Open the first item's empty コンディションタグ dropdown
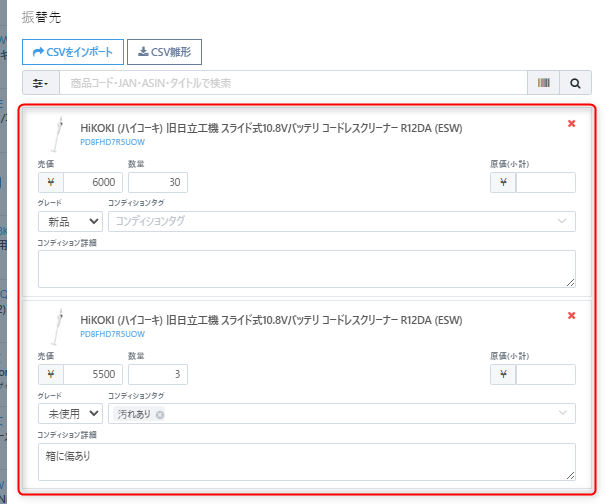 point(342,222)
